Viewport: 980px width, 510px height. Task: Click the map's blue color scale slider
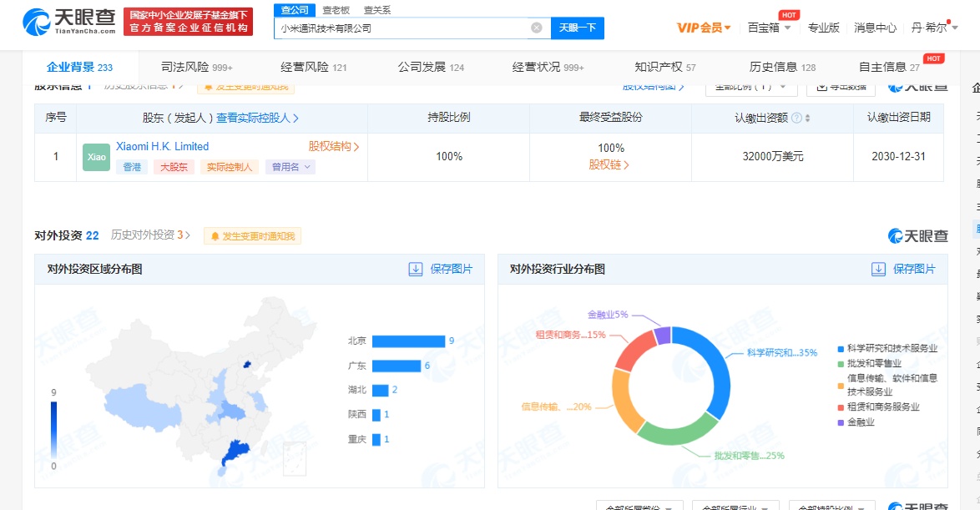53,429
